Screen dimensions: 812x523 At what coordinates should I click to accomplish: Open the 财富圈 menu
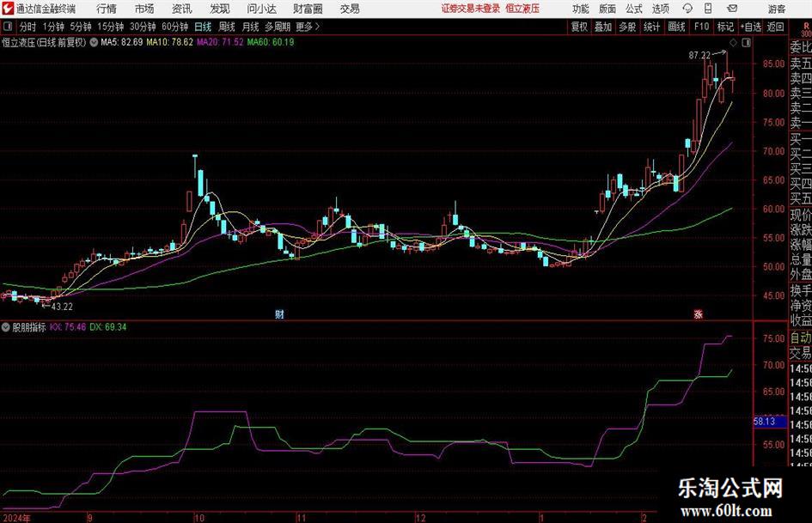(x=308, y=9)
